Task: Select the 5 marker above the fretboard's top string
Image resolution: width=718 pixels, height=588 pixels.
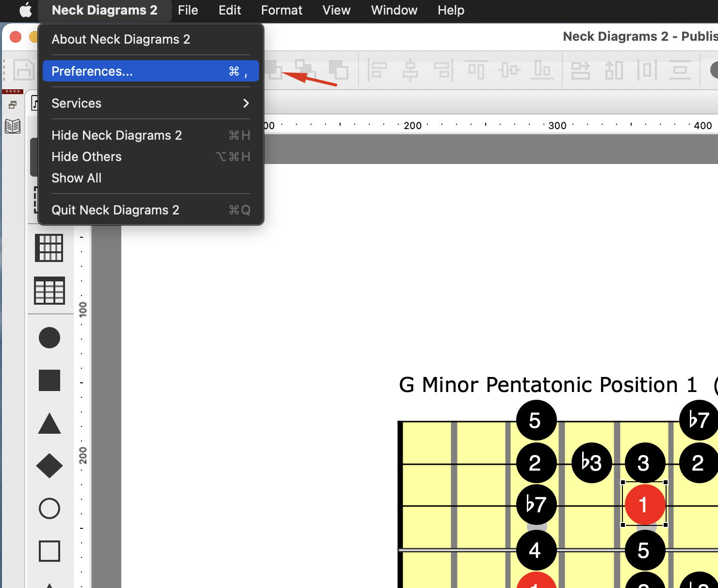Action: coord(536,420)
